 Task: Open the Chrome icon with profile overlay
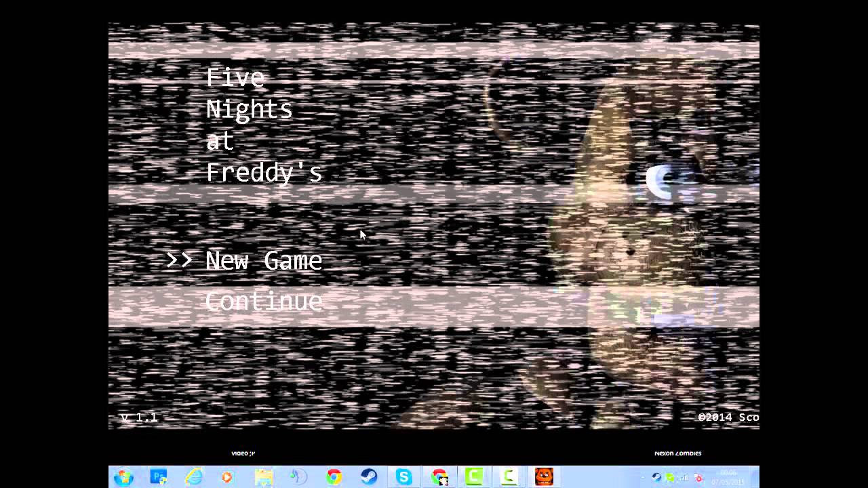(x=439, y=477)
